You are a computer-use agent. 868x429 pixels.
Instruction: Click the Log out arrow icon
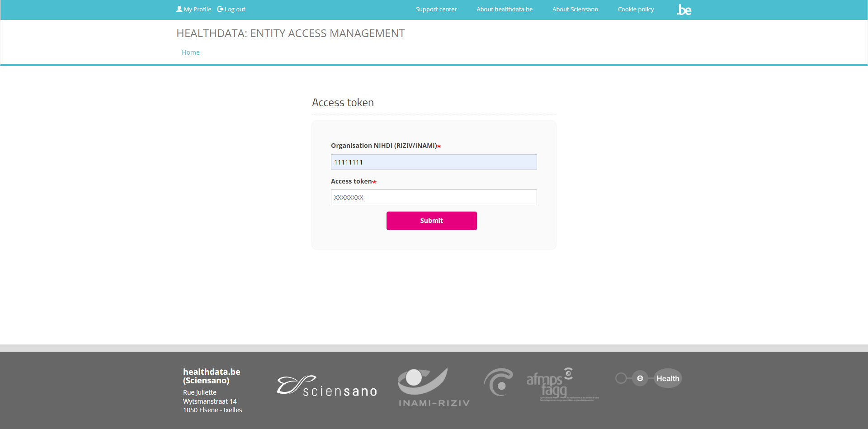[x=220, y=9]
